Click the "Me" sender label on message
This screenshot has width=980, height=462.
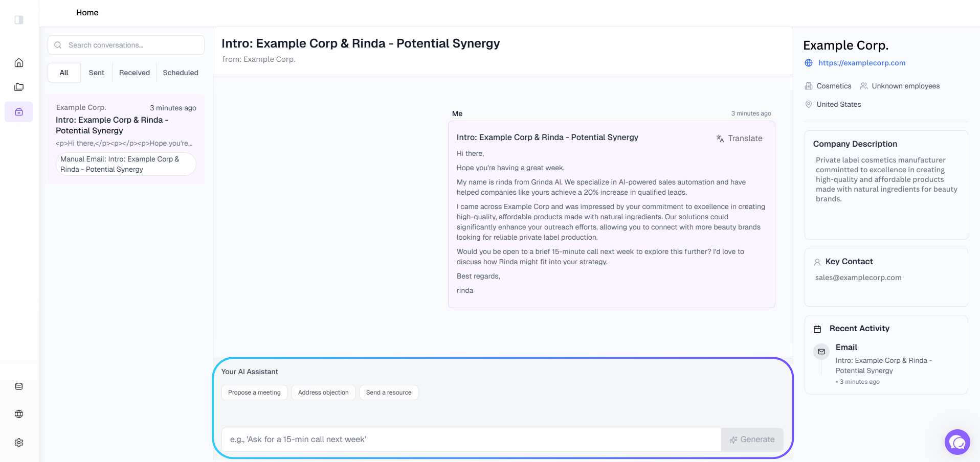(x=457, y=113)
